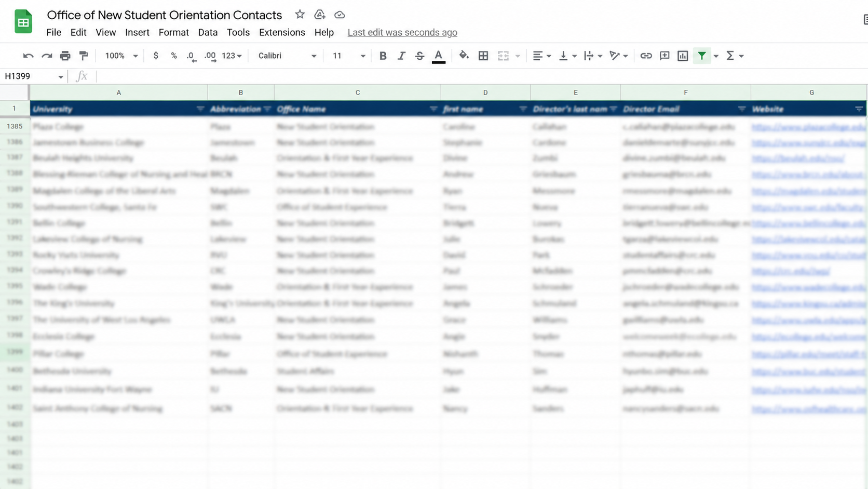Open the text rotation dropdown
This screenshot has width=868, height=489.
[x=618, y=56]
